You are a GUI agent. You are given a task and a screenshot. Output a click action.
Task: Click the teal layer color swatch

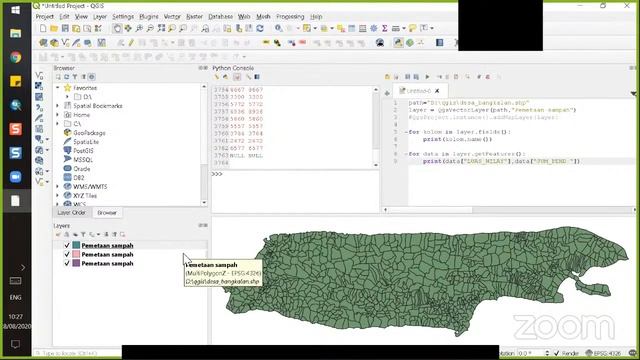pos(76,245)
